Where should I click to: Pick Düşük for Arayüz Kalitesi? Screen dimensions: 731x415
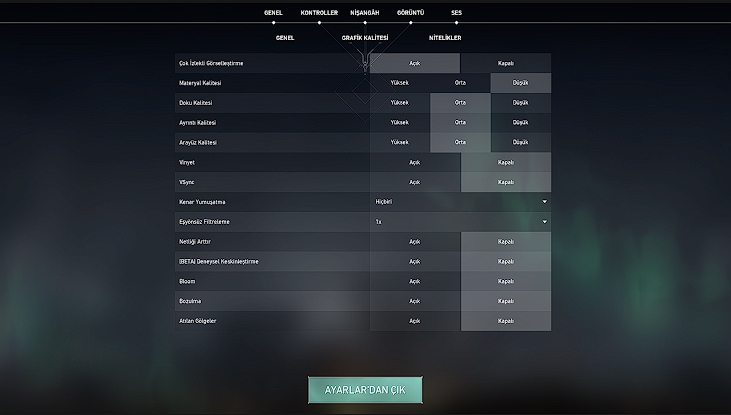click(x=520, y=143)
